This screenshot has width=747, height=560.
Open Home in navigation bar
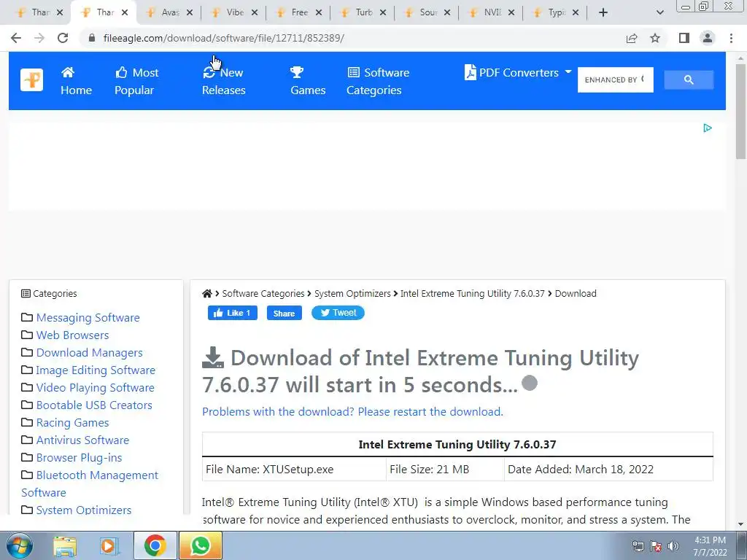pos(76,81)
